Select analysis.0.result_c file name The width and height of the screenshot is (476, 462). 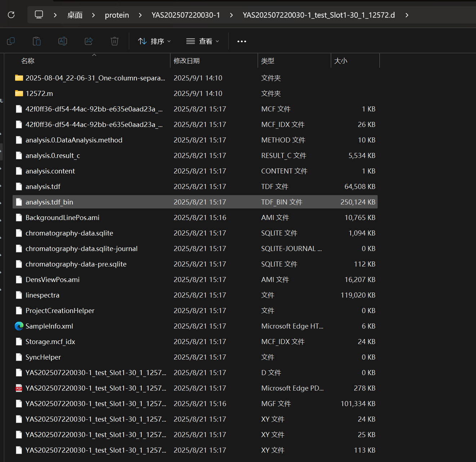(53, 155)
